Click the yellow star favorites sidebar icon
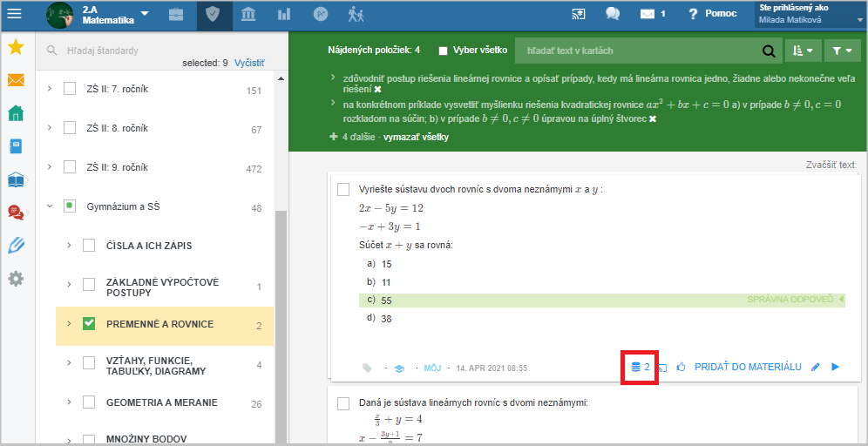The height and width of the screenshot is (446, 868). tap(16, 48)
